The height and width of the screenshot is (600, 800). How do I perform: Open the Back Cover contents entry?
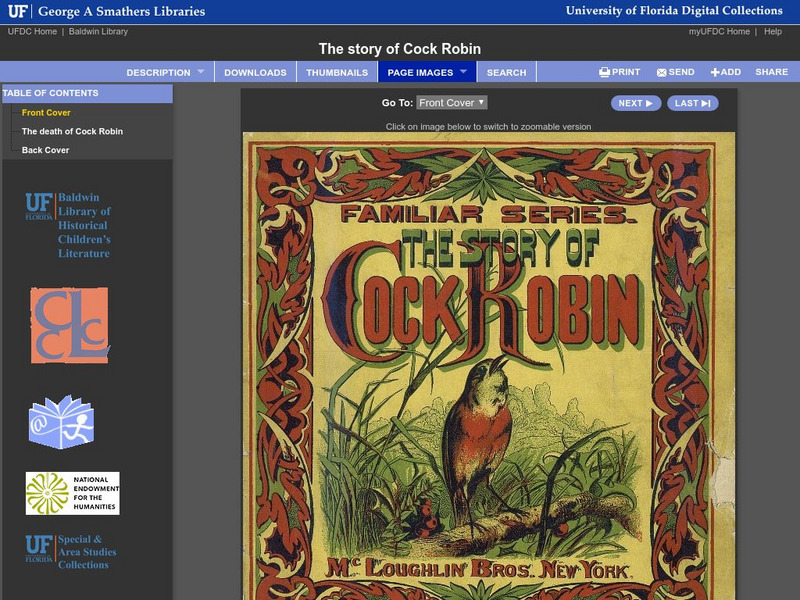(x=45, y=150)
